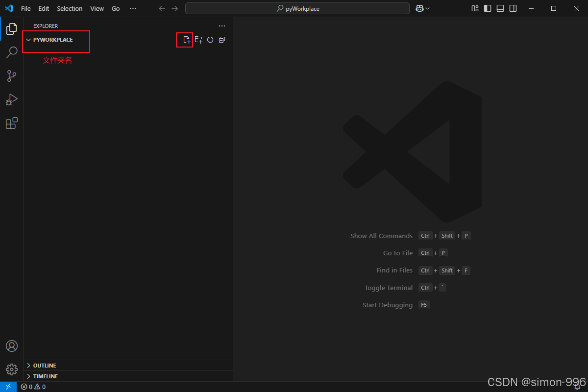Click the Find in Files hint text
This screenshot has height=392, width=588.
[394, 270]
